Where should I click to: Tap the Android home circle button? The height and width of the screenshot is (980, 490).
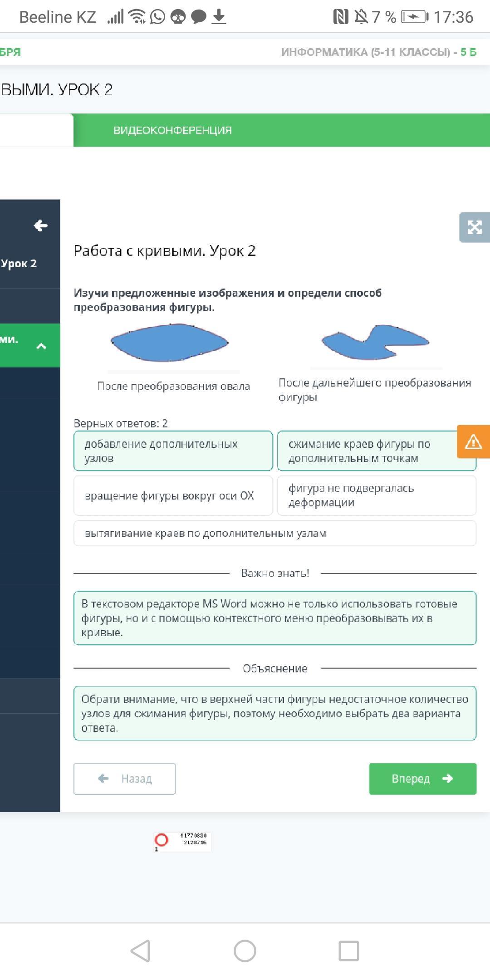[x=245, y=951]
